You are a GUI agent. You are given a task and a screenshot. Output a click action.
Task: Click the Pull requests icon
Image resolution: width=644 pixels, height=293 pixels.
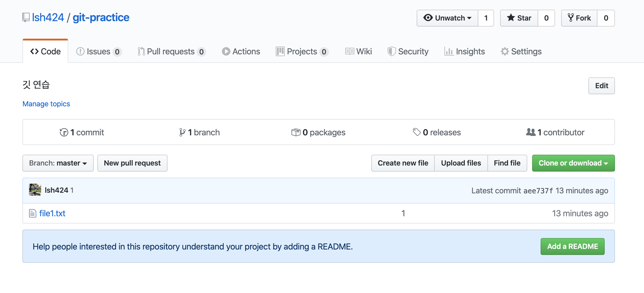point(141,52)
